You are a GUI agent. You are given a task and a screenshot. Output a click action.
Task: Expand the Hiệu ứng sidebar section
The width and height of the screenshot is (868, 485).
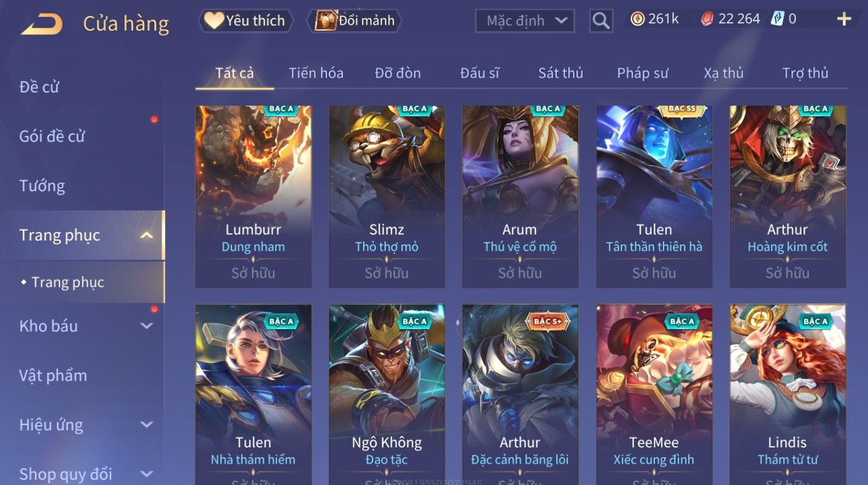(147, 425)
